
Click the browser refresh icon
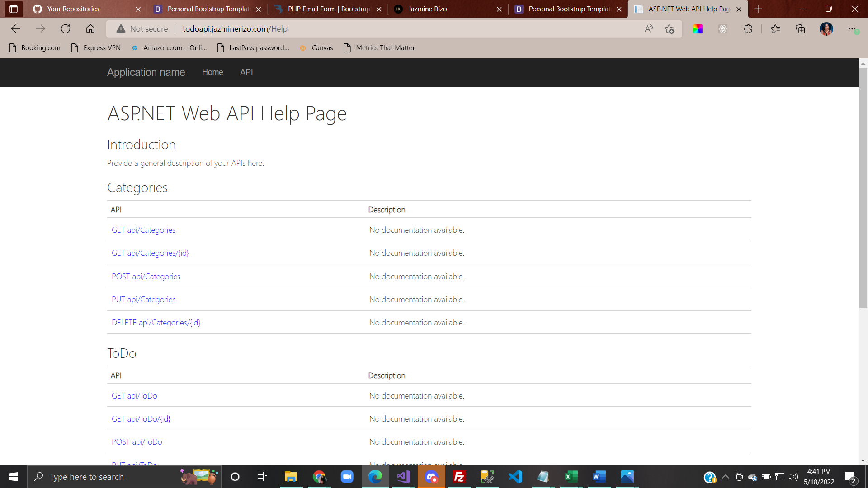coord(66,29)
